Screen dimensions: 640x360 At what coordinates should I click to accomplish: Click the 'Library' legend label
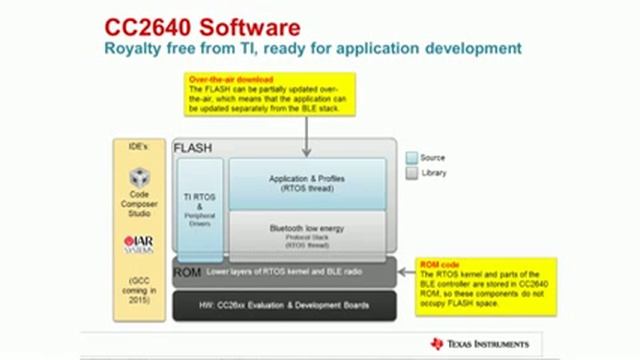coord(434,173)
